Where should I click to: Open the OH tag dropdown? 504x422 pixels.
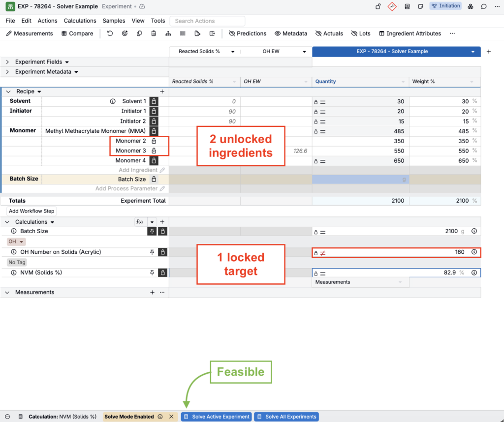coord(16,241)
